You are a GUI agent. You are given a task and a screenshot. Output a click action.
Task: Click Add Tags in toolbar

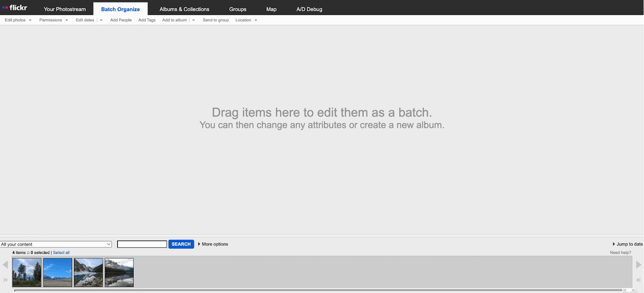147,20
